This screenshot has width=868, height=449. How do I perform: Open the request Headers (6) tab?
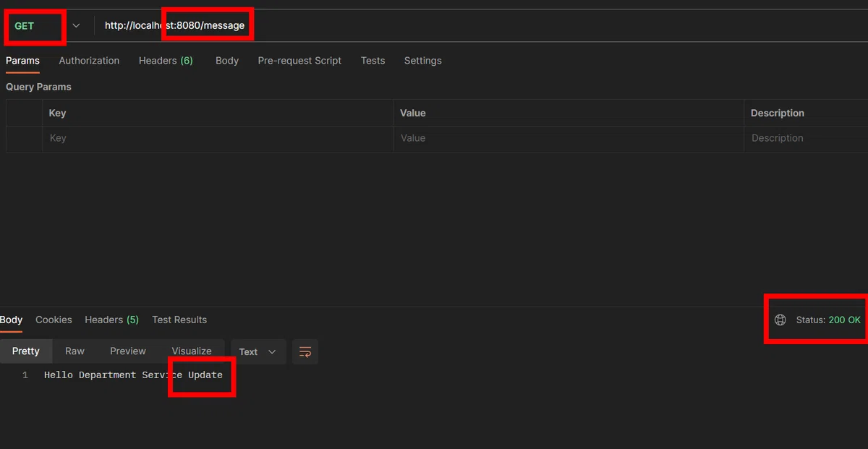coord(166,61)
